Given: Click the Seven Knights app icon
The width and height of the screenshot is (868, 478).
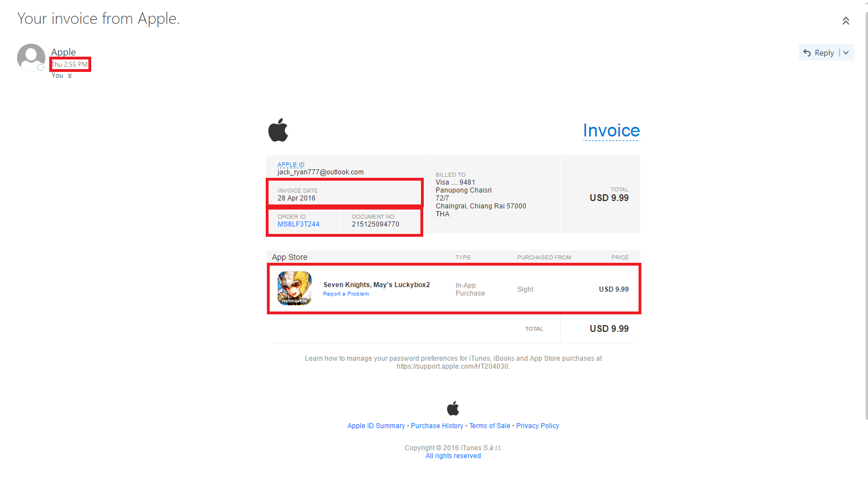Looking at the screenshot, I should pos(295,288).
